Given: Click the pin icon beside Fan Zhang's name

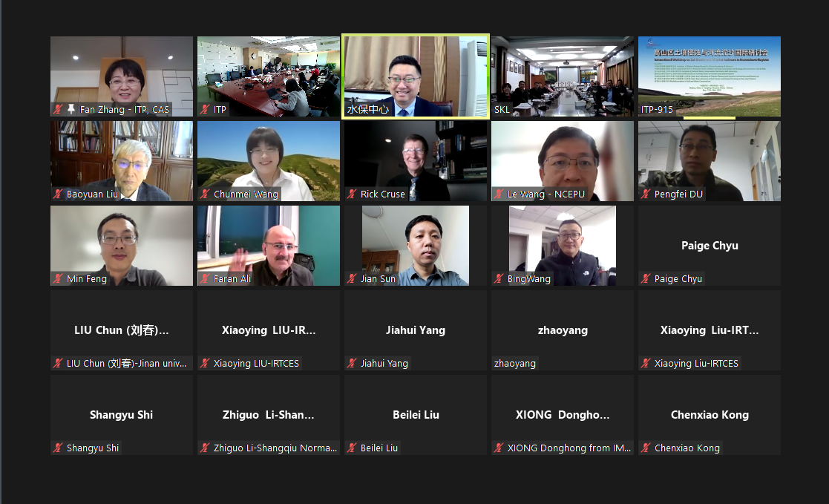Looking at the screenshot, I should click(71, 109).
